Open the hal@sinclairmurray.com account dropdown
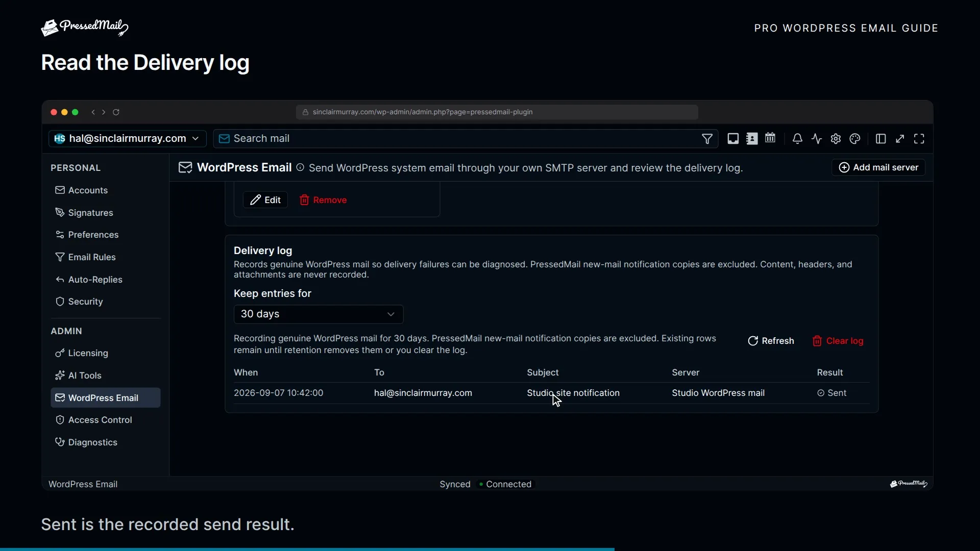 [x=128, y=139]
